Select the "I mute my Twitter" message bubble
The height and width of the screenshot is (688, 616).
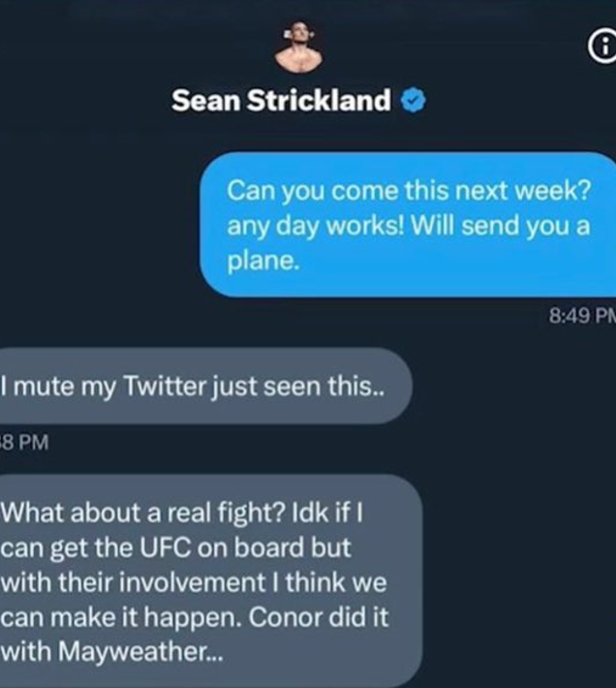pyautogui.click(x=205, y=386)
